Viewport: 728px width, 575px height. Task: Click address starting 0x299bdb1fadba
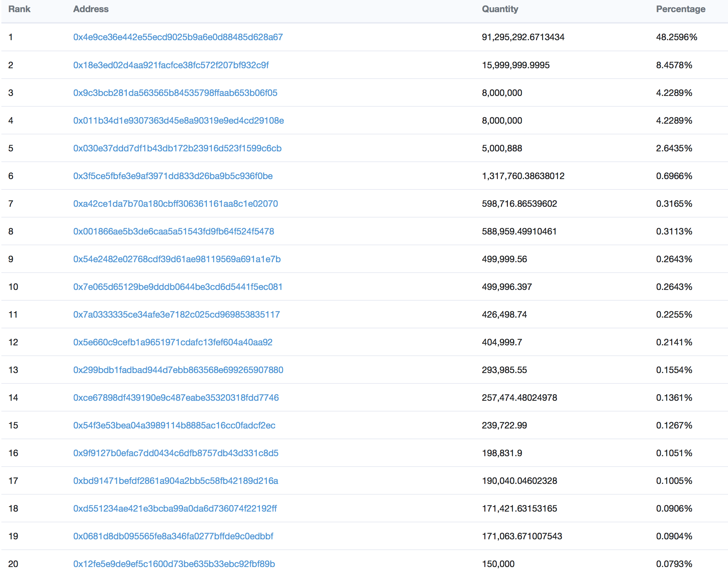(178, 370)
